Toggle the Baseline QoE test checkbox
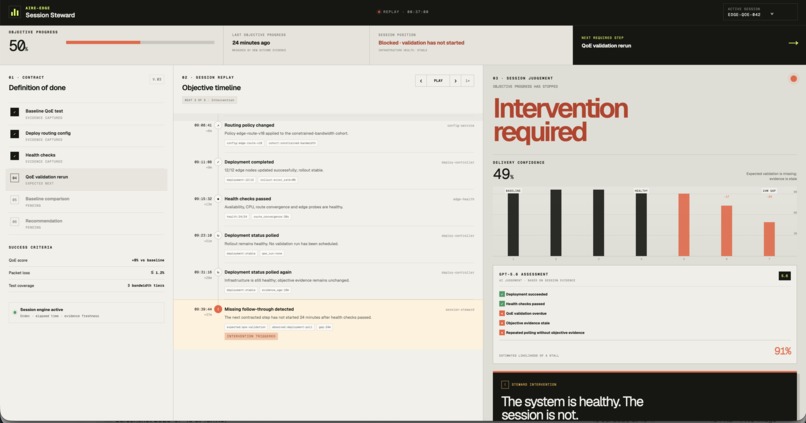 (x=14, y=112)
